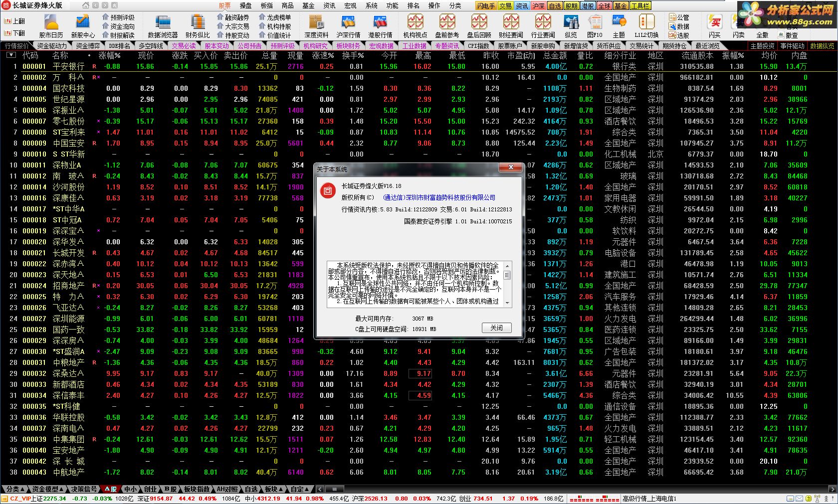838x504 pixels.
Task: Expand the 板块指数▲ bottom tab
Action: [x=197, y=489]
